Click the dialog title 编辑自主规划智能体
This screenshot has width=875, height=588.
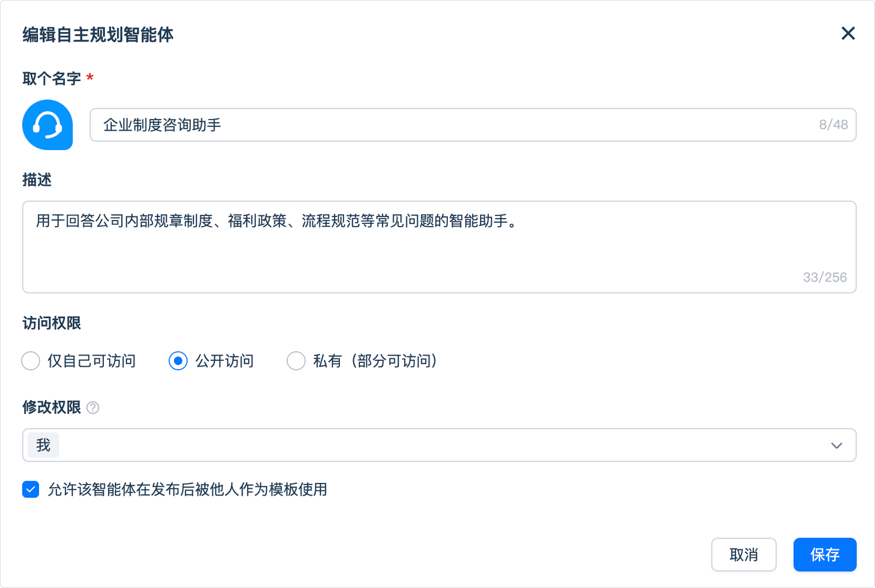98,35
